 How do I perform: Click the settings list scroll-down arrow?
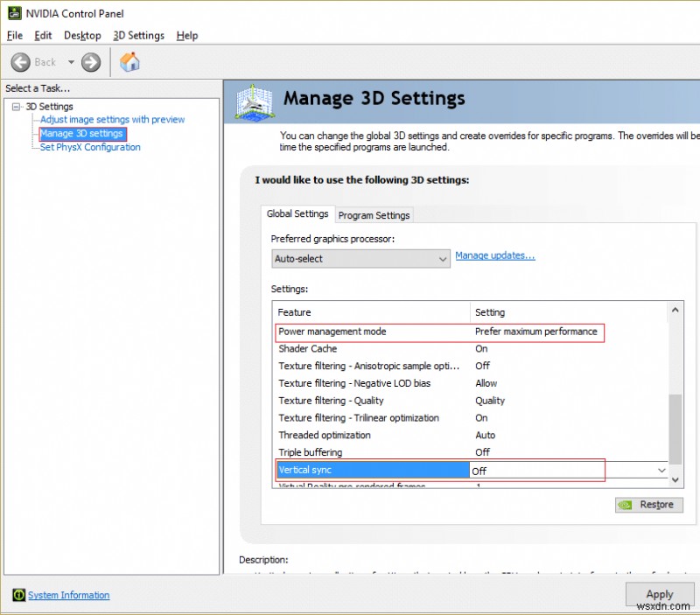675,479
